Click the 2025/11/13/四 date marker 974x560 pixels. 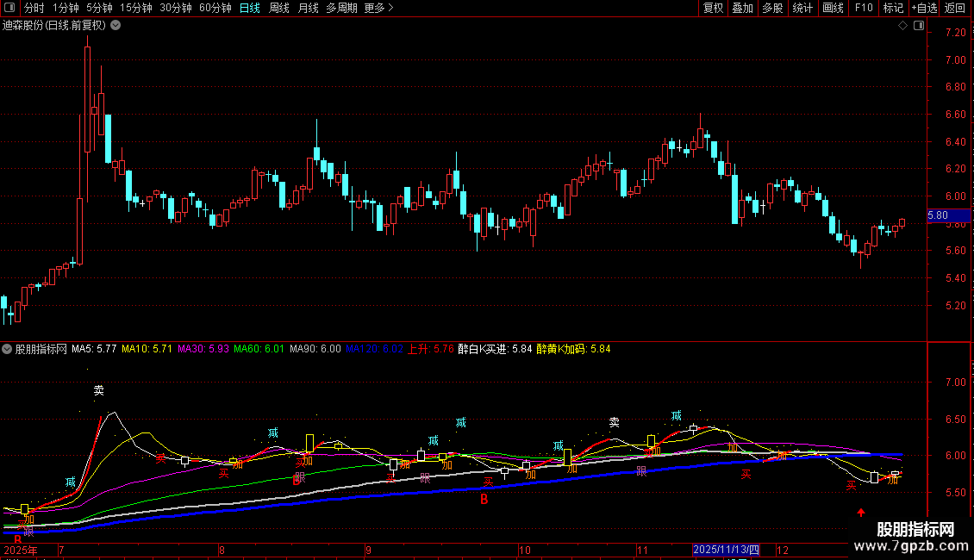(726, 550)
